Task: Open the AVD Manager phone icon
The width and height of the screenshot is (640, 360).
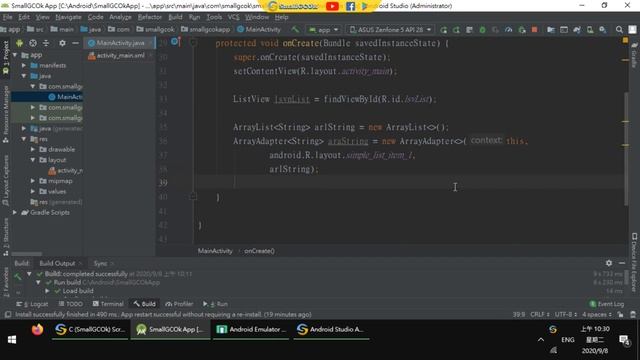Action: click(590, 30)
